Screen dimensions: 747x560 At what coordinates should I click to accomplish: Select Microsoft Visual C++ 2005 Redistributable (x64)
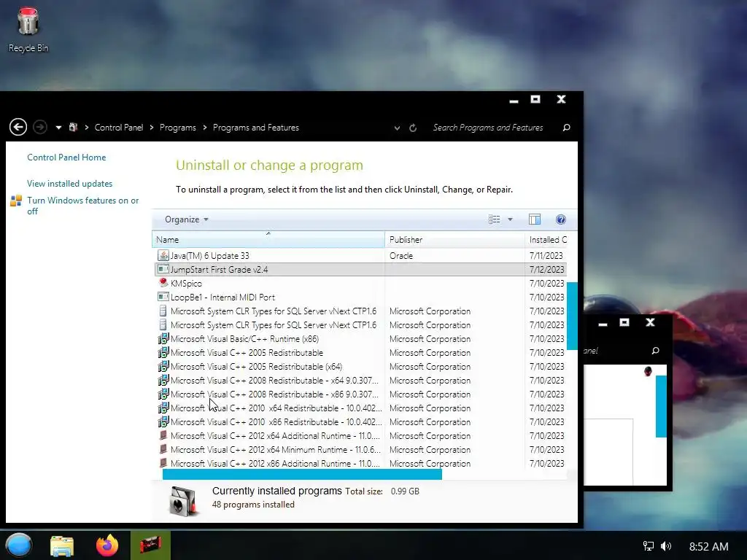pyautogui.click(x=256, y=367)
